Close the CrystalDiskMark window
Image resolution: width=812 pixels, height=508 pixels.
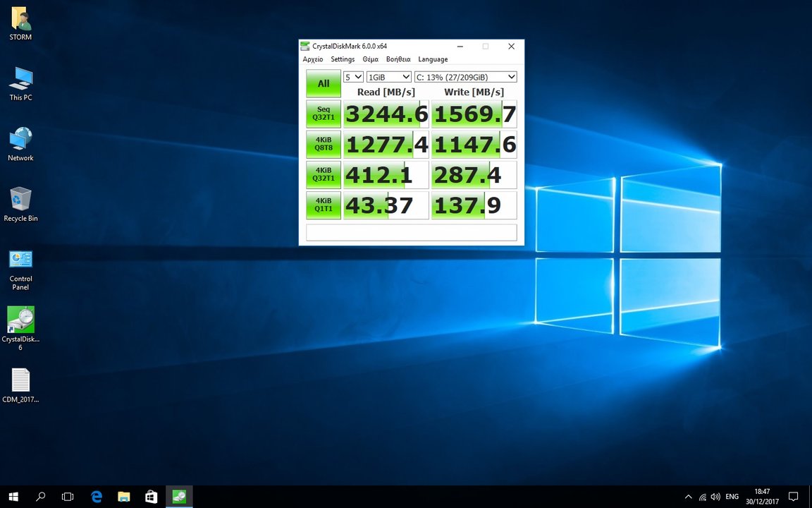[x=511, y=46]
